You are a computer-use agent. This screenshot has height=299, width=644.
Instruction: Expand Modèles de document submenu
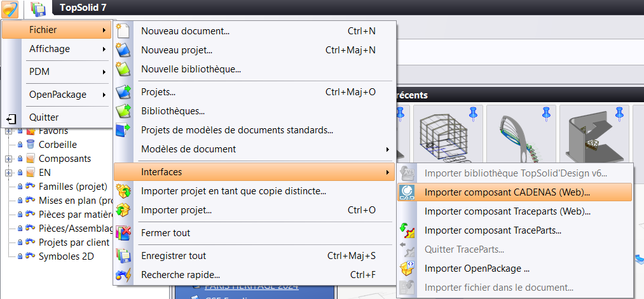[254, 149]
